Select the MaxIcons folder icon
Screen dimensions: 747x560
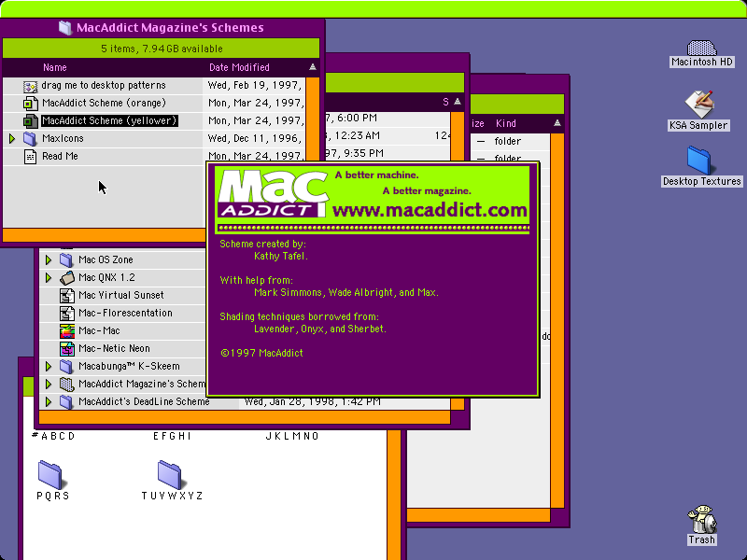(30, 138)
